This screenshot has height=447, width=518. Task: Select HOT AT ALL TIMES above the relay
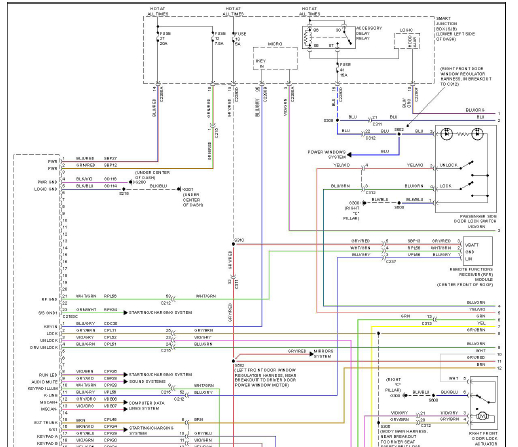pyautogui.click(x=309, y=11)
